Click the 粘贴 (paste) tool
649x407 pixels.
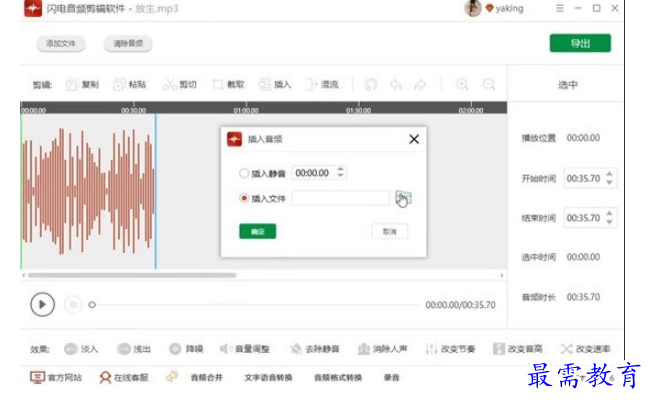coord(130,84)
